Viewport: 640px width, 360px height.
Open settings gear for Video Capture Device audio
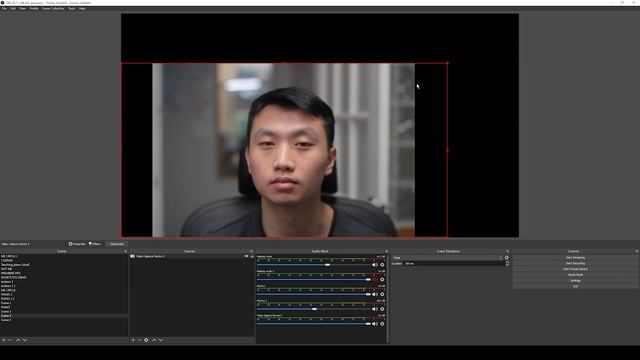(382, 324)
